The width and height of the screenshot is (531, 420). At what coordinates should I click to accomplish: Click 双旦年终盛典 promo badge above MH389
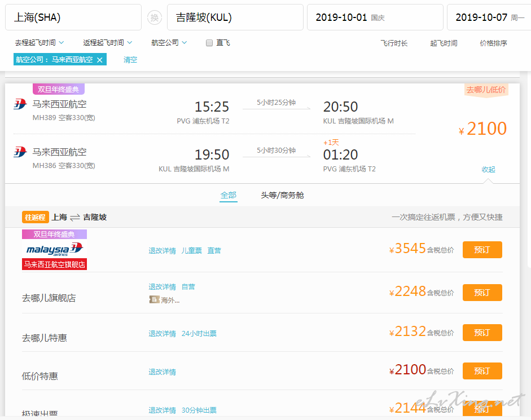[x=58, y=89]
